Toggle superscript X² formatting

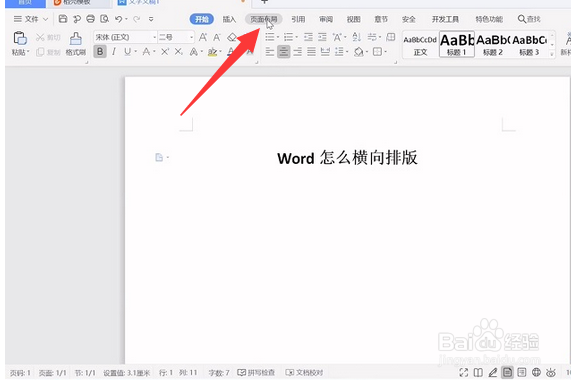pyautogui.click(x=165, y=52)
